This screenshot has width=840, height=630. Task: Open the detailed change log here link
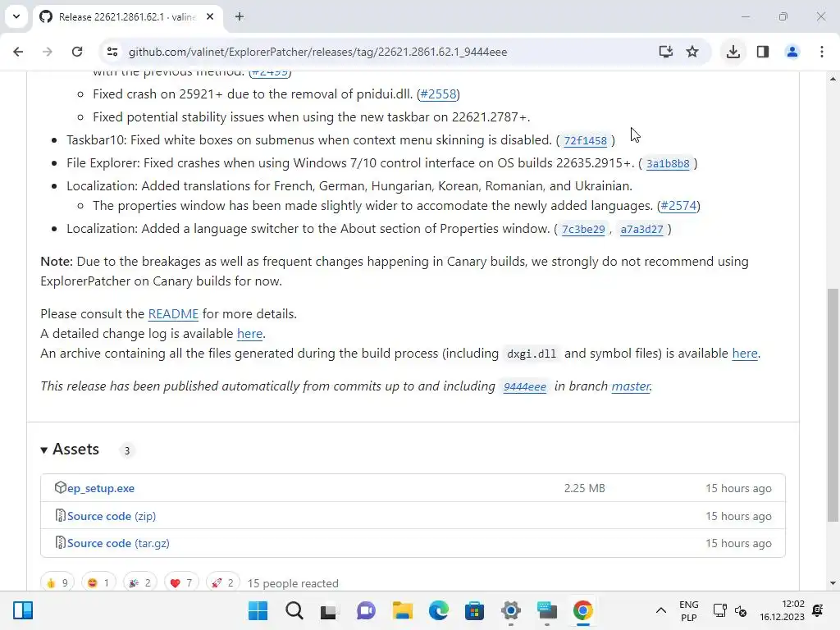tap(249, 334)
